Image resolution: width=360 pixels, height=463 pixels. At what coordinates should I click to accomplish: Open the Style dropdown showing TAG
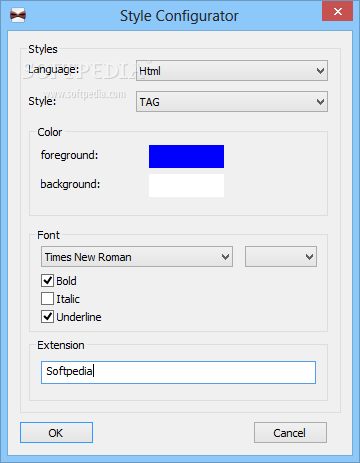[x=232, y=102]
